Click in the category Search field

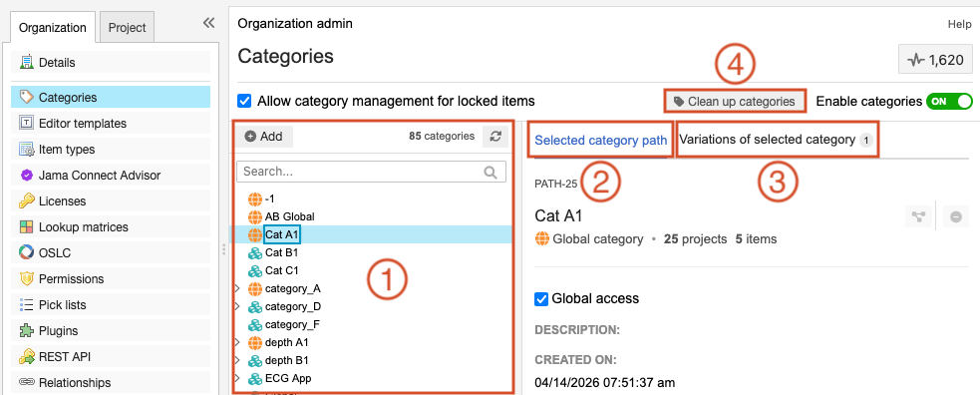point(371,172)
